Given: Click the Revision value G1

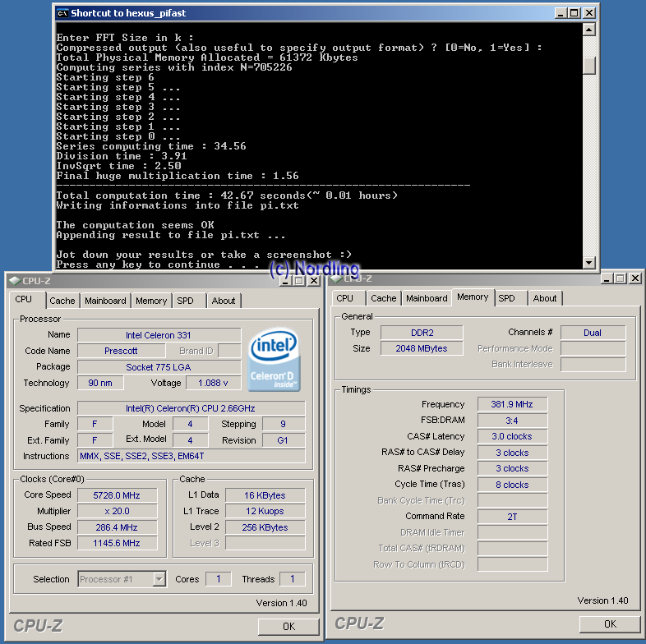Looking at the screenshot, I should click(284, 440).
